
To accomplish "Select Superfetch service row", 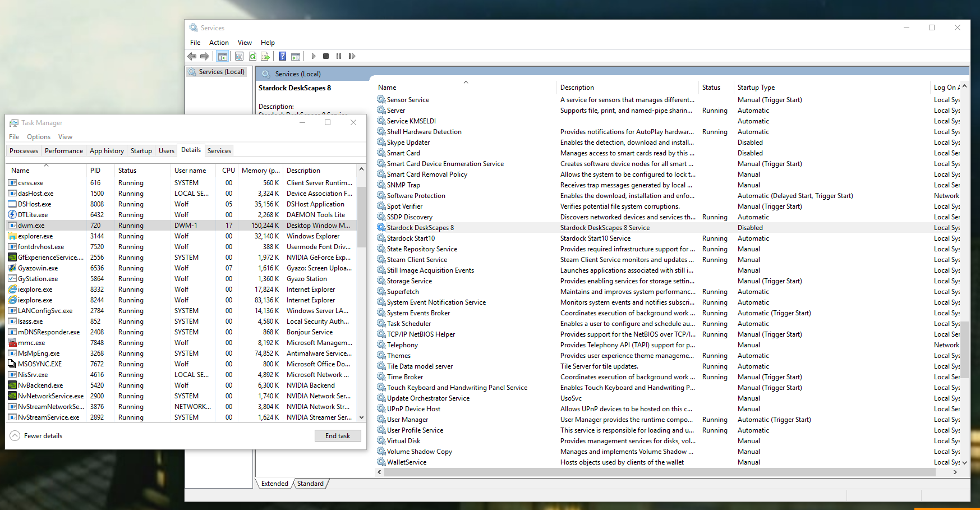I will click(667, 291).
